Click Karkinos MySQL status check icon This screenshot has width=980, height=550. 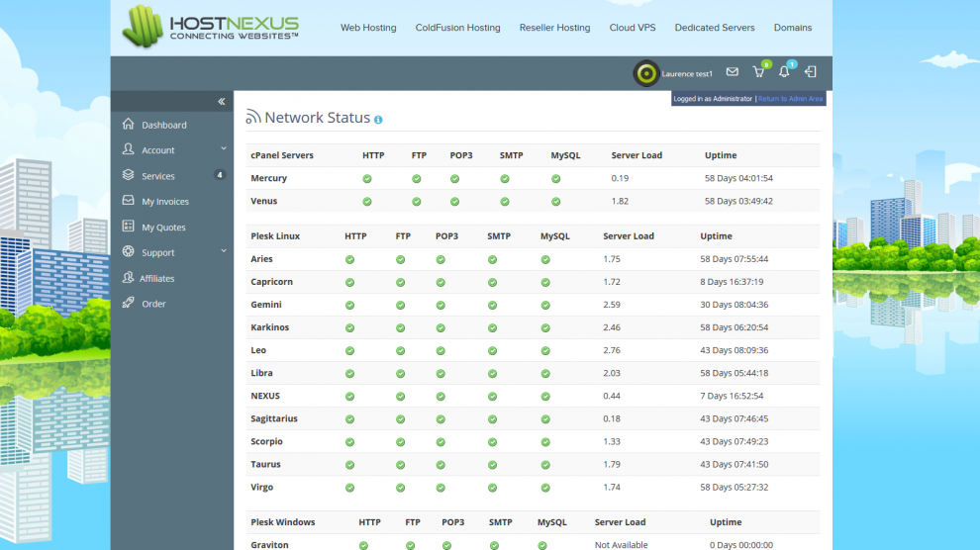pyautogui.click(x=545, y=328)
